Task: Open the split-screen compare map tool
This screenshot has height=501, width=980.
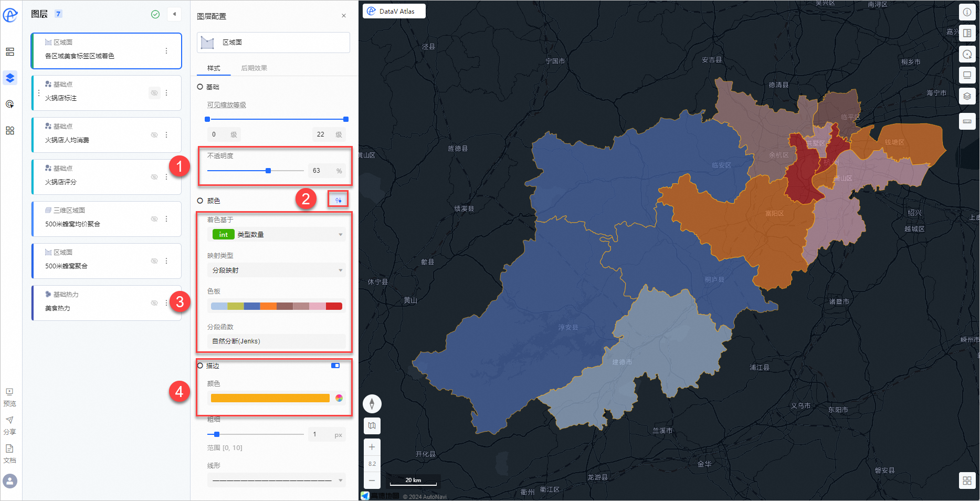Action: [x=967, y=33]
